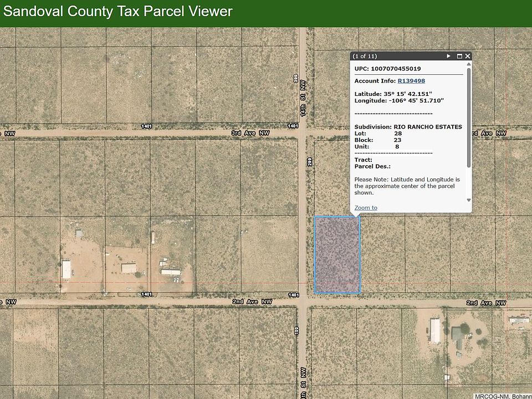Click the MRCOG-NM attribution text
532x399 pixels.
coord(503,396)
